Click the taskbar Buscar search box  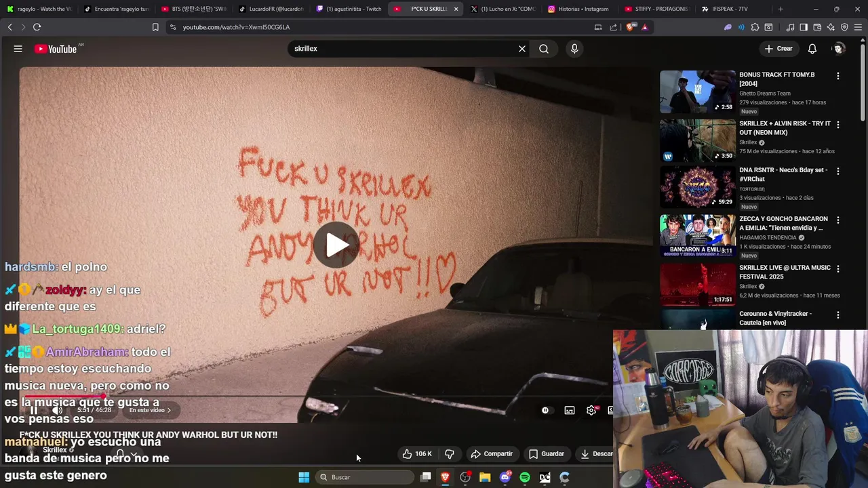[x=366, y=477]
